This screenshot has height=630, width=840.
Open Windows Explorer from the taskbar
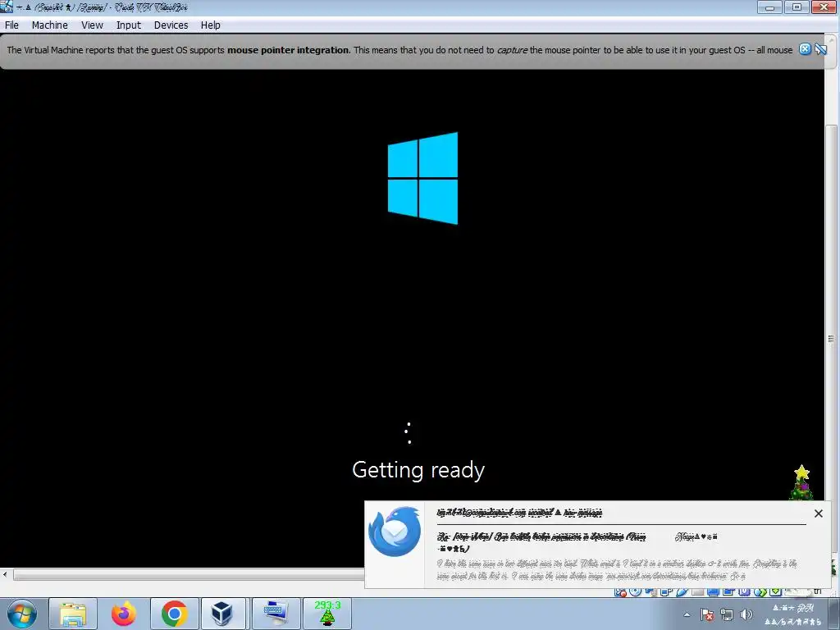73,614
